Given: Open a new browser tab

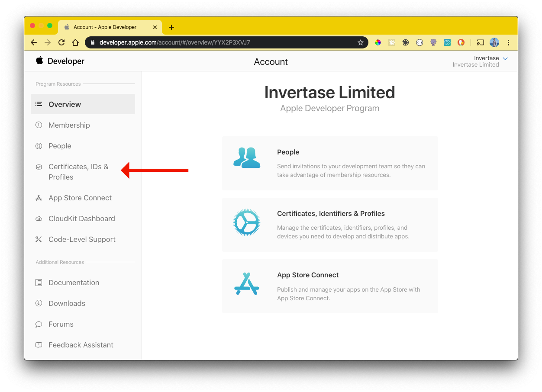Looking at the screenshot, I should (x=171, y=27).
